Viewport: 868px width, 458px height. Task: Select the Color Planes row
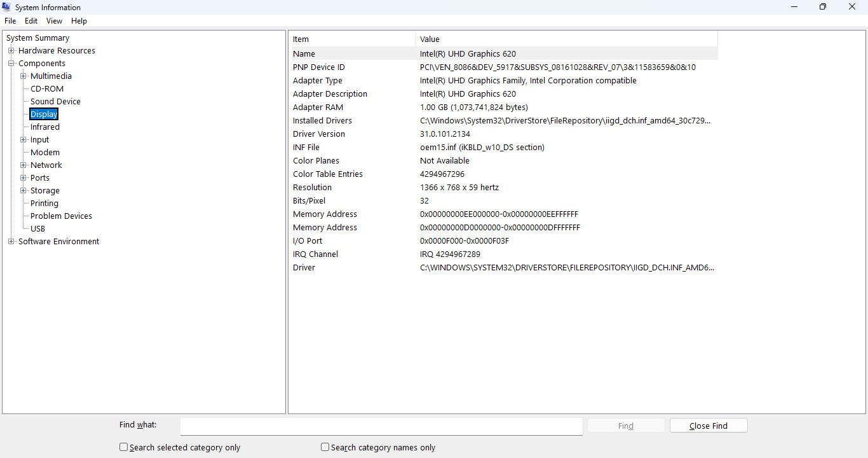pyautogui.click(x=504, y=161)
